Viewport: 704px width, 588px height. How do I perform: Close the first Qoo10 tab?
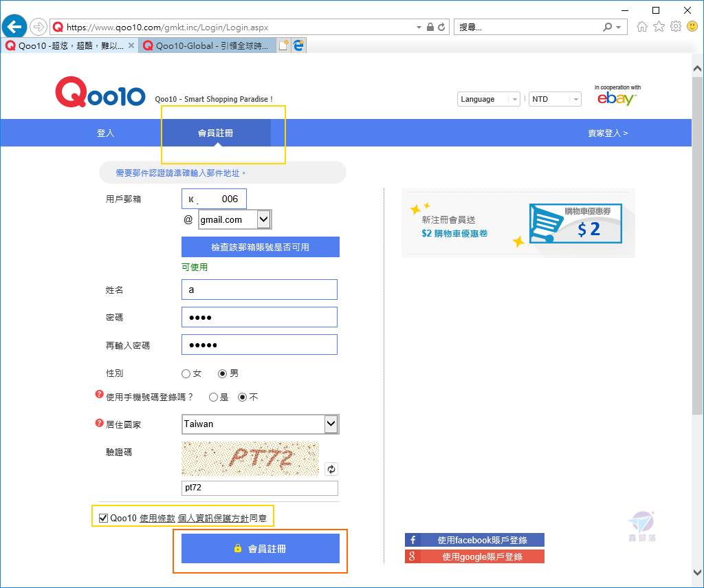[x=131, y=45]
